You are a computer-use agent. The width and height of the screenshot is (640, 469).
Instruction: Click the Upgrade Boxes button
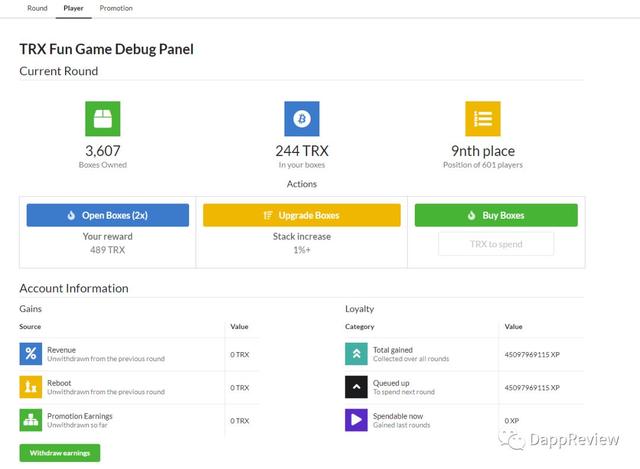pos(302,215)
